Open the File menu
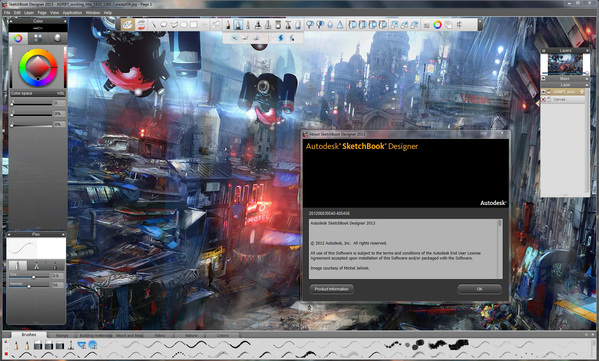 click(x=7, y=13)
